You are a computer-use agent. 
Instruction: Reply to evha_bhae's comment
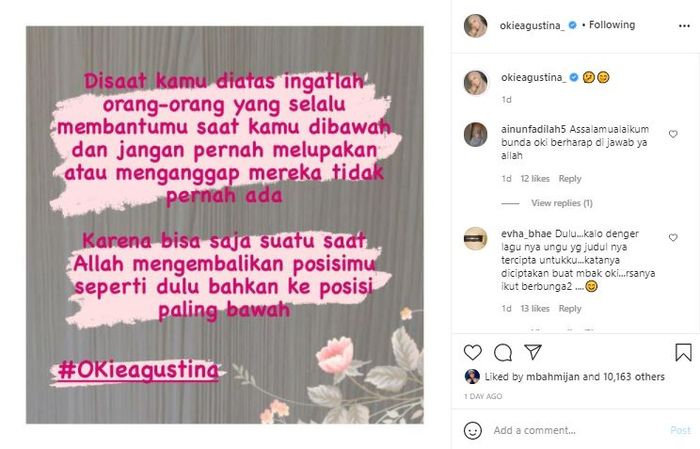(x=570, y=308)
